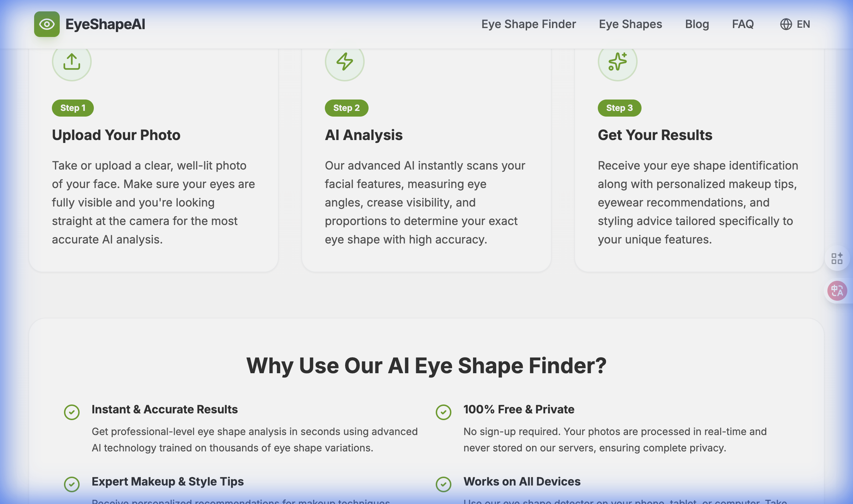853x504 pixels.
Task: Click the sparkle icon above Get Your Results
Action: (617, 61)
